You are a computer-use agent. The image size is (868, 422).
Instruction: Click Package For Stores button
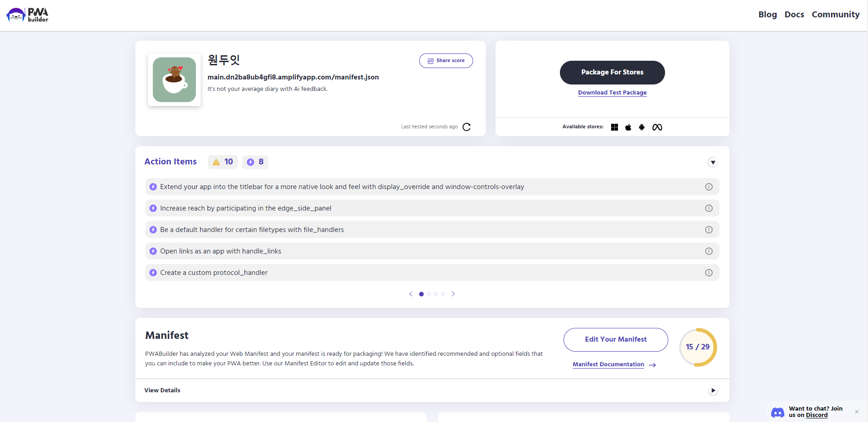click(612, 73)
